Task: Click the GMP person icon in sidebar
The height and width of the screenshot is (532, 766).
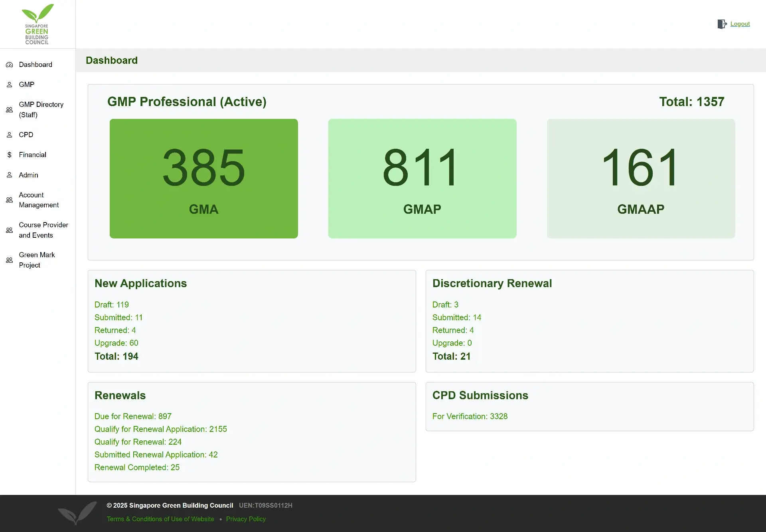Action: [x=9, y=85]
